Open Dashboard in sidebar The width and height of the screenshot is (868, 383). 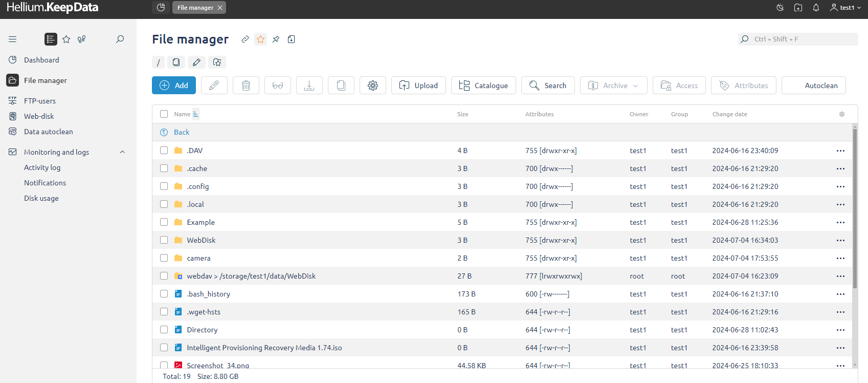pos(41,60)
